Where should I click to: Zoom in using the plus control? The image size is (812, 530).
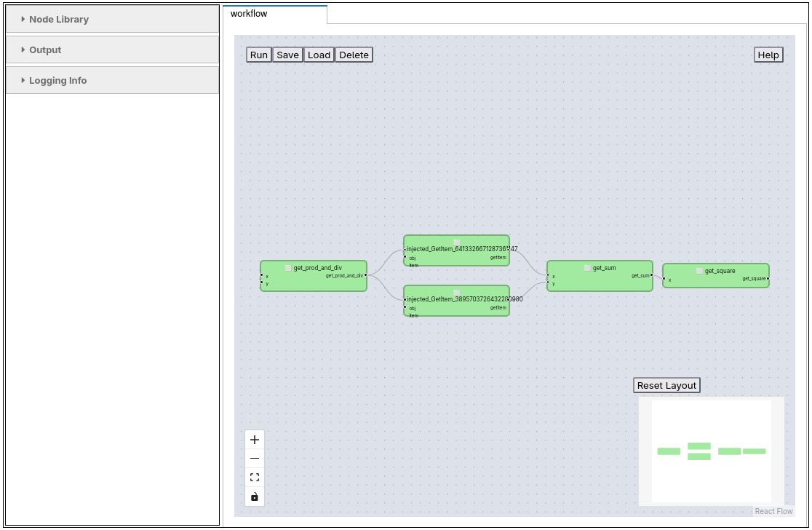tap(254, 439)
